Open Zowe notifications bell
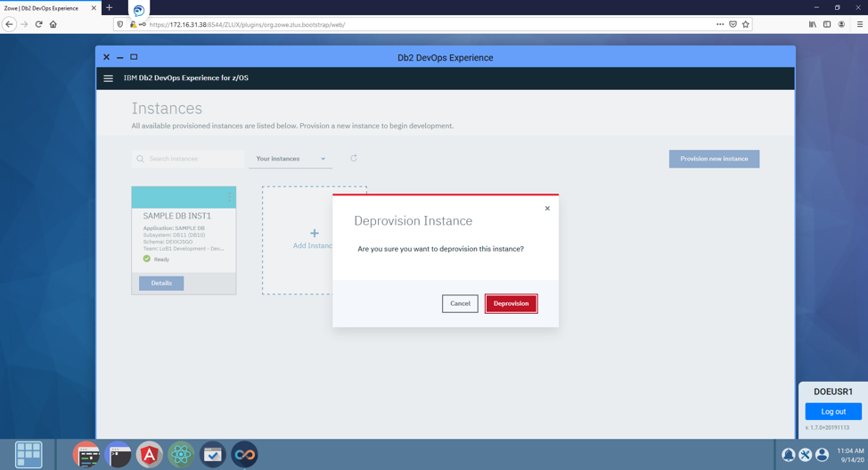The image size is (868, 470). (x=789, y=455)
